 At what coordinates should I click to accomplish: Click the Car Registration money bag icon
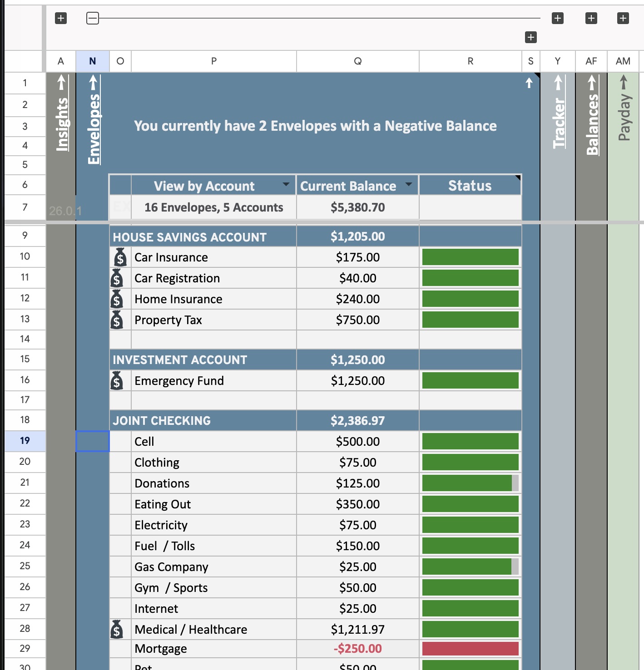pos(117,278)
